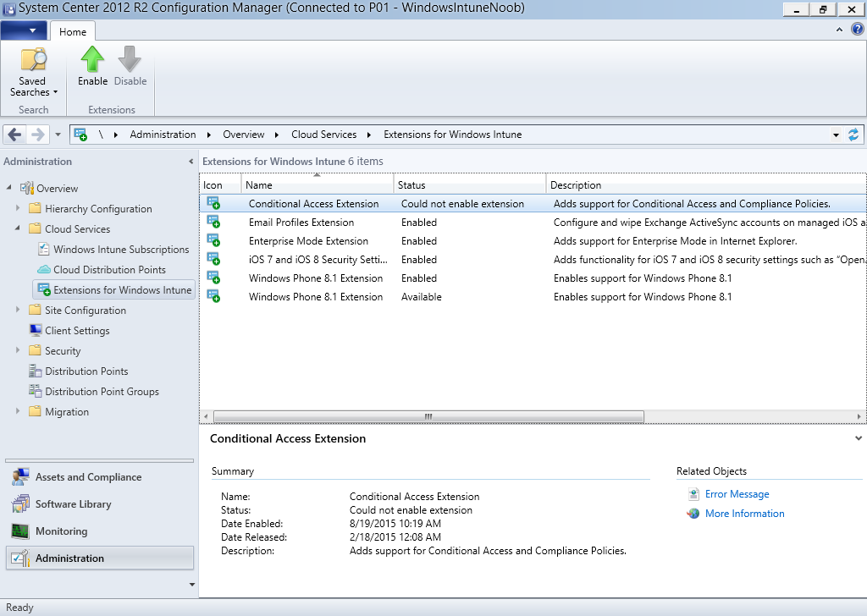Viewport: 867px width, 616px height.
Task: Minimize the ribbon with the caret
Action: tap(839, 30)
